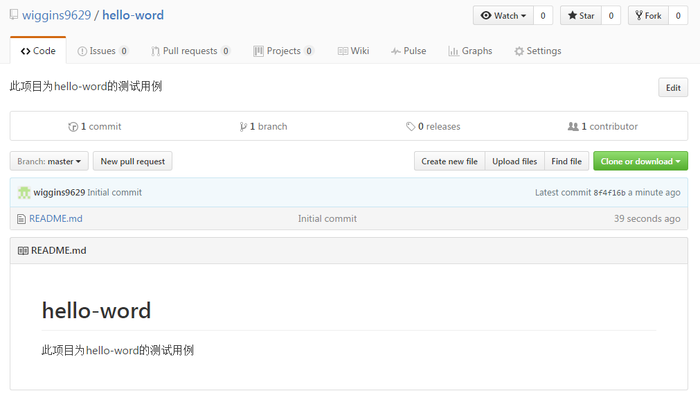Open the Issues tab
The width and height of the screenshot is (700, 400).
point(103,51)
